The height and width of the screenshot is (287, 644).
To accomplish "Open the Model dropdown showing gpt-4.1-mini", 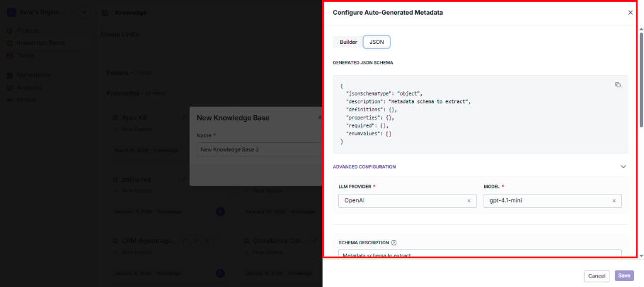I will tap(553, 201).
